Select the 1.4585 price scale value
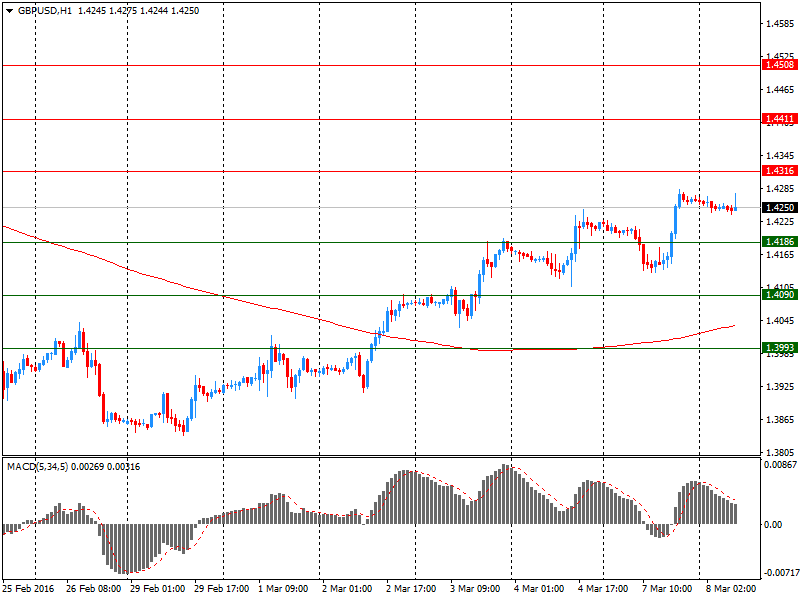Image resolution: width=800 pixels, height=600 pixels. point(781,23)
